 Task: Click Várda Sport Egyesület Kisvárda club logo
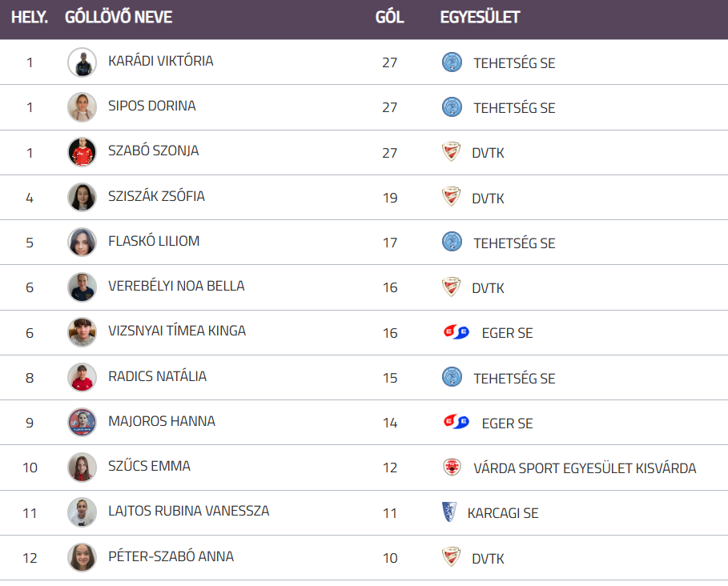pyautogui.click(x=452, y=468)
